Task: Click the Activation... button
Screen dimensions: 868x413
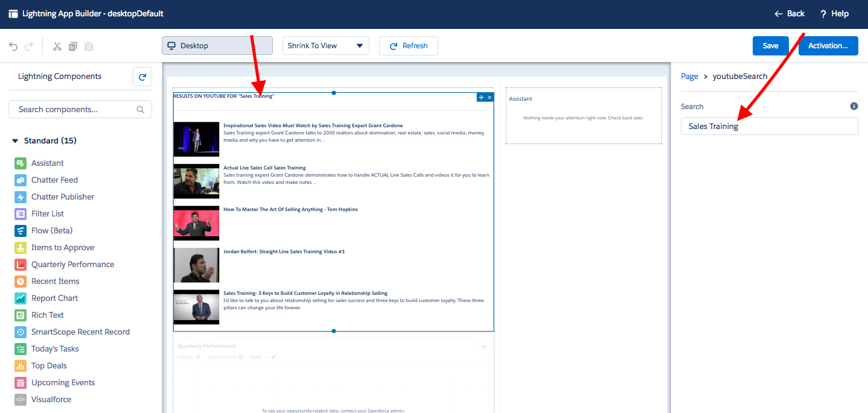Action: click(828, 46)
